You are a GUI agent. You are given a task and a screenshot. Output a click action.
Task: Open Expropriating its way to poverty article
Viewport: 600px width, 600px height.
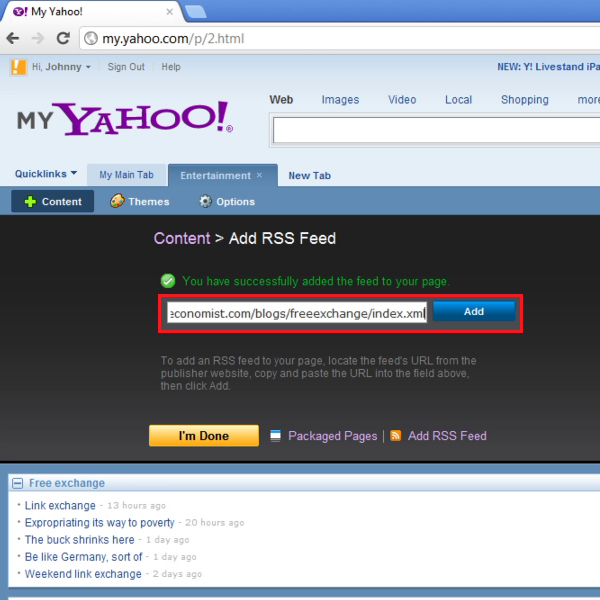click(x=99, y=523)
